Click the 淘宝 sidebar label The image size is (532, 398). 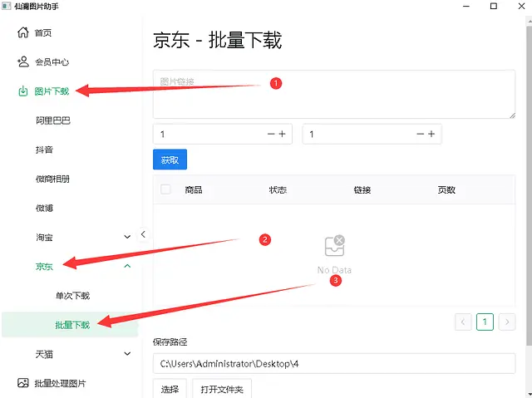[44, 237]
